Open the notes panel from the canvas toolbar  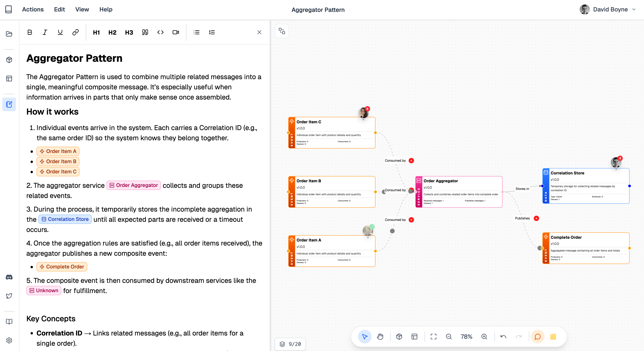pyautogui.click(x=553, y=337)
